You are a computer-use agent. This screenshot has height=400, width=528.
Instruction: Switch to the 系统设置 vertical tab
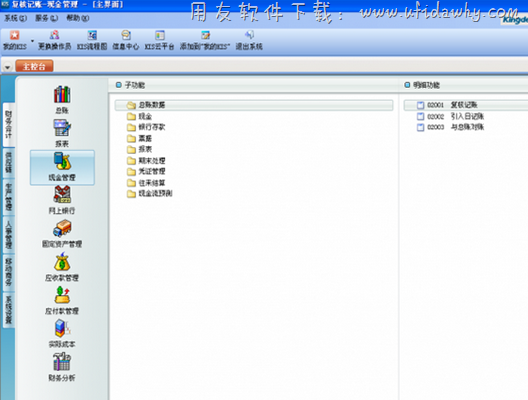tap(8, 310)
